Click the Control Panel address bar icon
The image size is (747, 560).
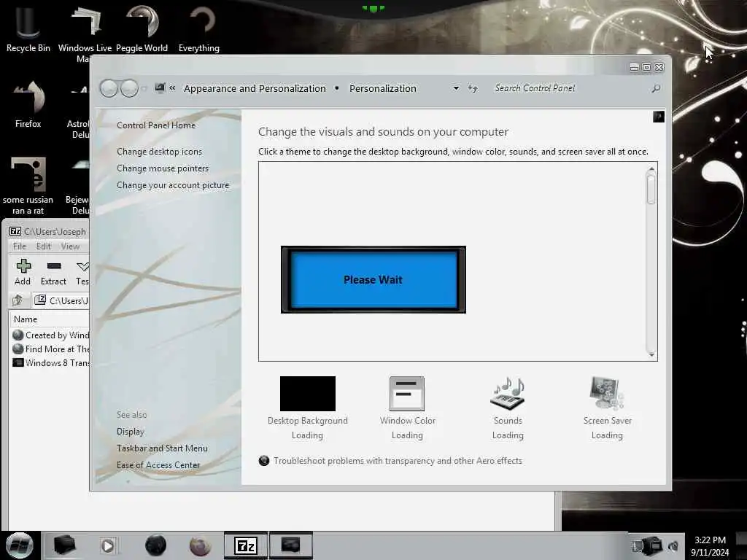[160, 87]
